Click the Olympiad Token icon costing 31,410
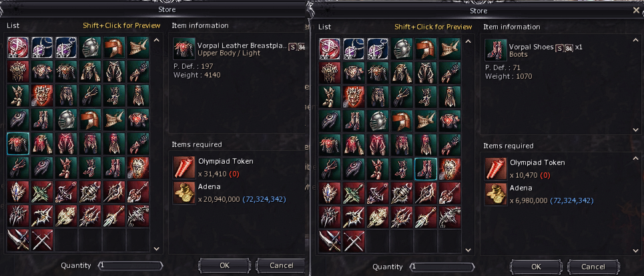The height and width of the screenshot is (276, 644). click(184, 168)
